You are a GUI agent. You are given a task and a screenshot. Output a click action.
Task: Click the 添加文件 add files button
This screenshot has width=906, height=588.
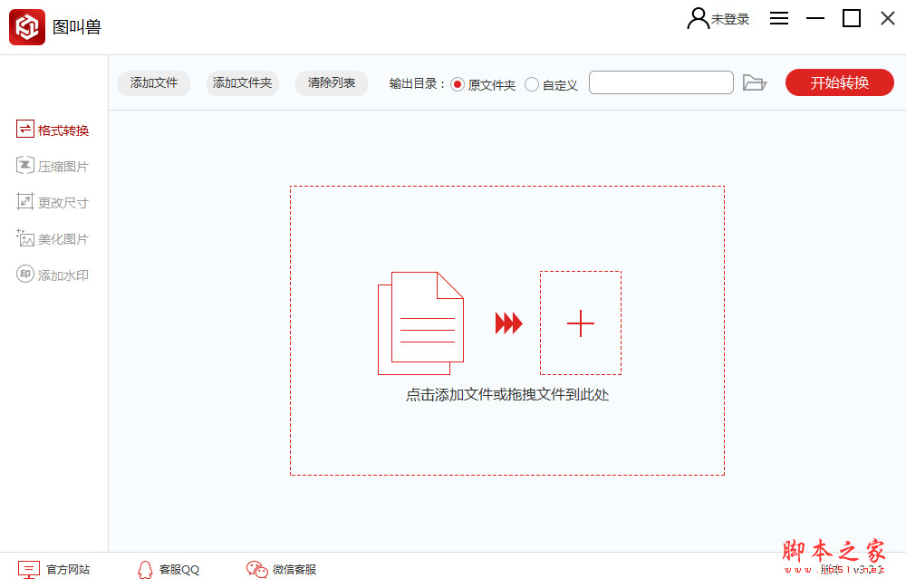153,82
